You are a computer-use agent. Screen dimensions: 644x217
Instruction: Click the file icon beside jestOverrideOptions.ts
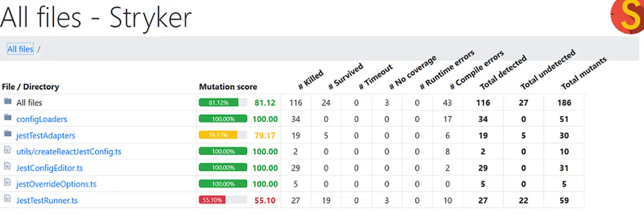(7, 183)
